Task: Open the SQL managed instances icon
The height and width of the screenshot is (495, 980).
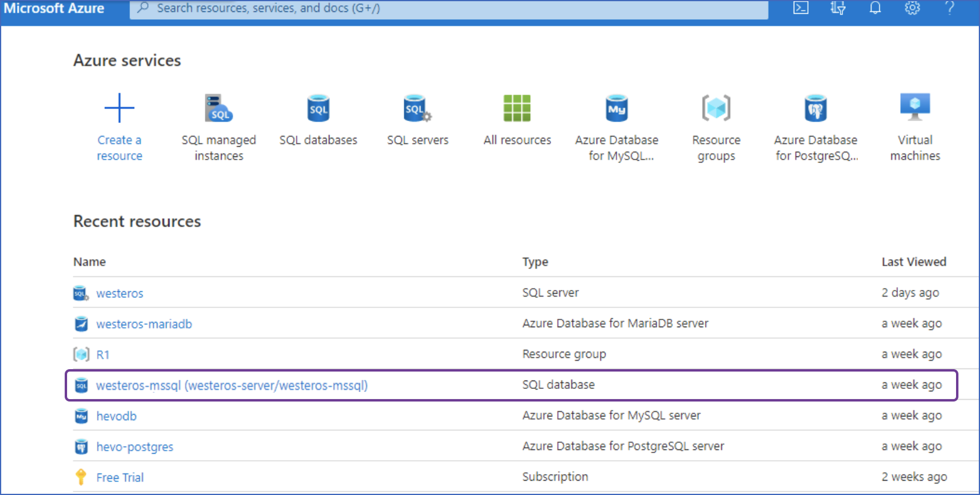Action: coord(219,108)
